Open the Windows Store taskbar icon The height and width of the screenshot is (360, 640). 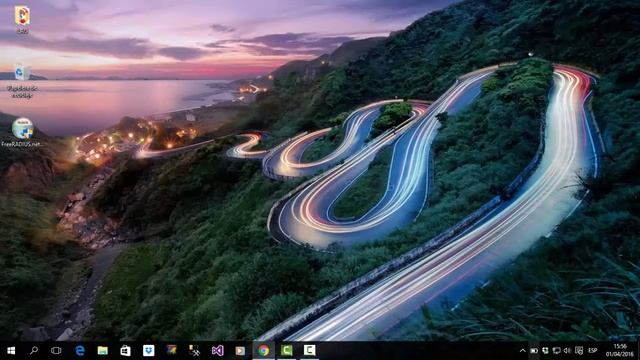125,351
